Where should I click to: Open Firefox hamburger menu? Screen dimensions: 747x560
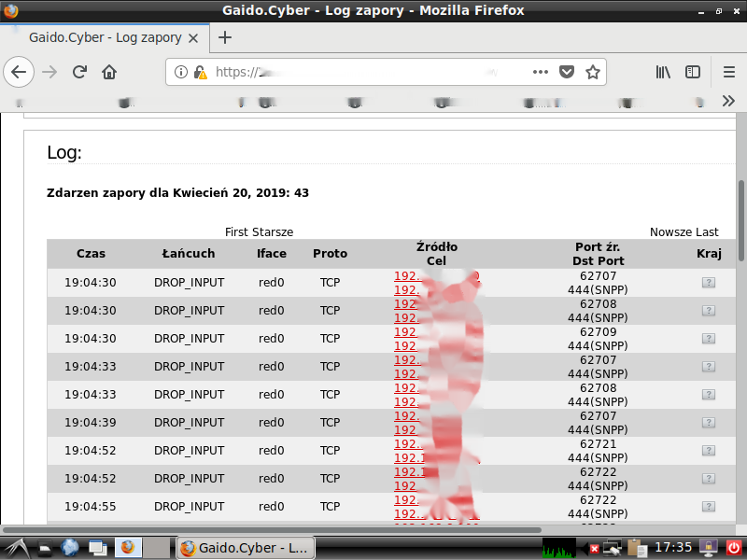[729, 72]
